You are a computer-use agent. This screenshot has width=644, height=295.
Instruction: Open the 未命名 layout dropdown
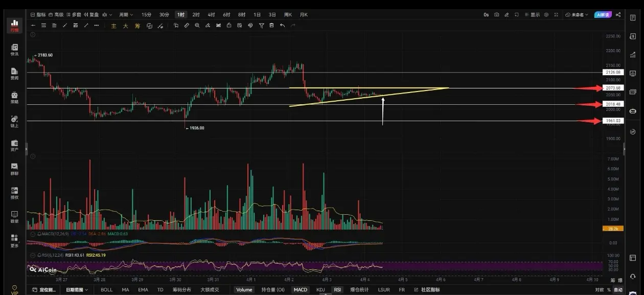pyautogui.click(x=577, y=15)
